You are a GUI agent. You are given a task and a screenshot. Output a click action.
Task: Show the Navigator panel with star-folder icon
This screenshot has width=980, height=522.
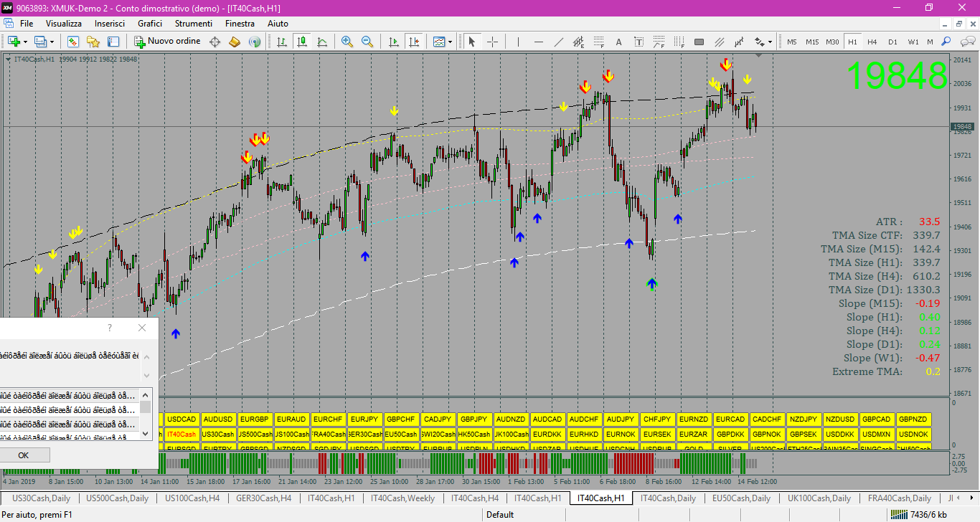tap(94, 42)
